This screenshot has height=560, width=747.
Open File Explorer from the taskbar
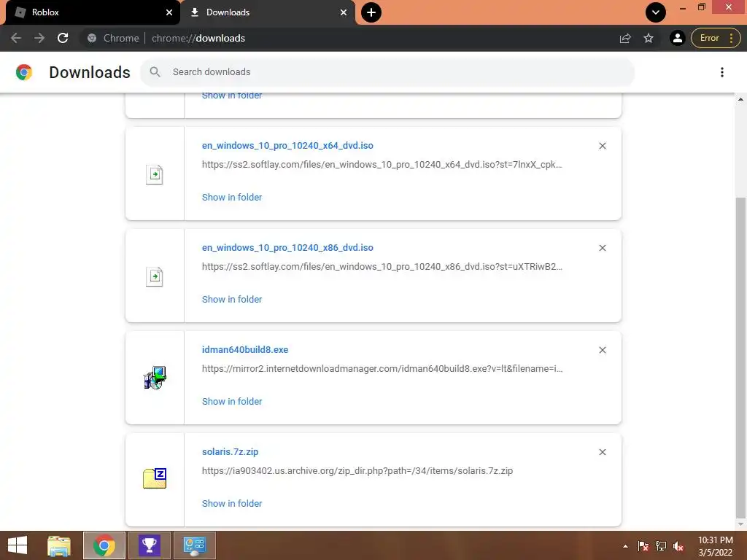pos(59,545)
